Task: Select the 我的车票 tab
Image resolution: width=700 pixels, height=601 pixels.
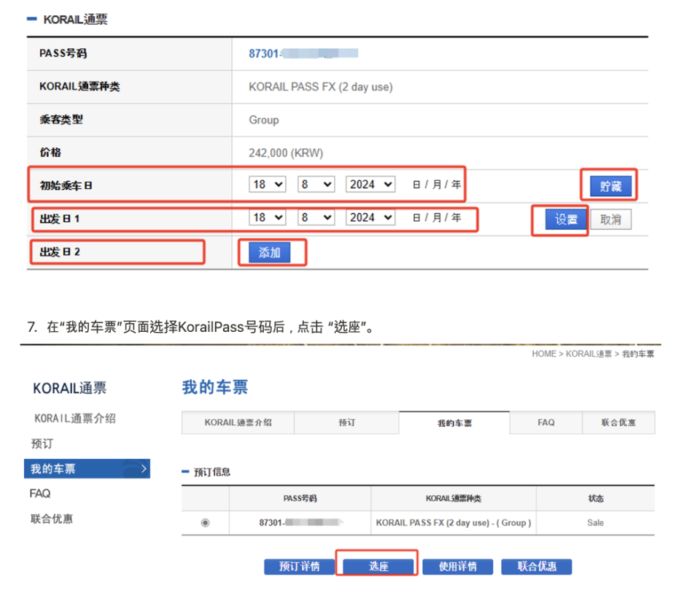Action: click(454, 422)
